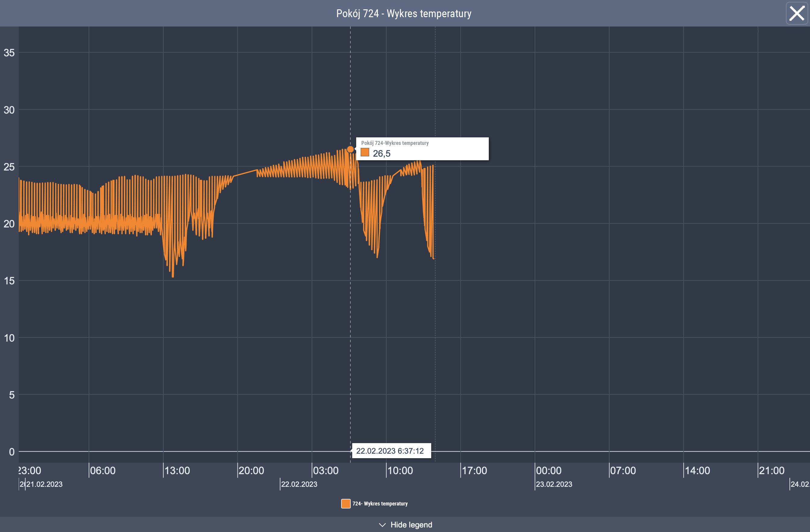Click the tooltip box showing 26,5
810x532 pixels.
point(422,149)
